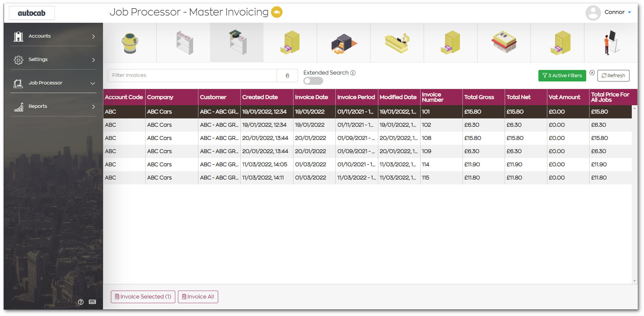Click the yellow paint can toolbar icon
This screenshot has width=644, height=316.
click(x=130, y=43)
